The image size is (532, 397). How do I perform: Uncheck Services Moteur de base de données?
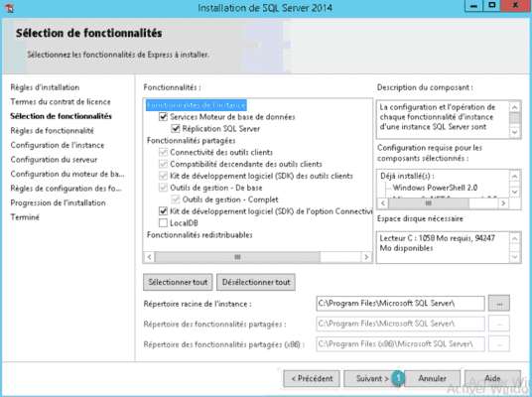pyautogui.click(x=163, y=117)
